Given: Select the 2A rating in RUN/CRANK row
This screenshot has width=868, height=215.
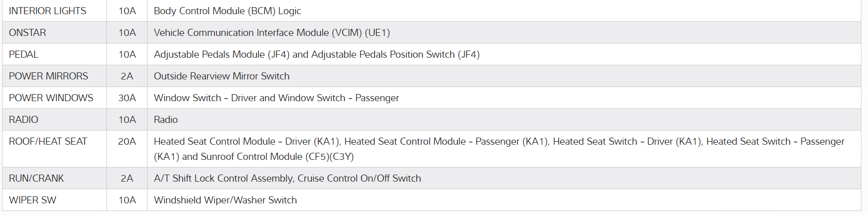Looking at the screenshot, I should (x=127, y=178).
